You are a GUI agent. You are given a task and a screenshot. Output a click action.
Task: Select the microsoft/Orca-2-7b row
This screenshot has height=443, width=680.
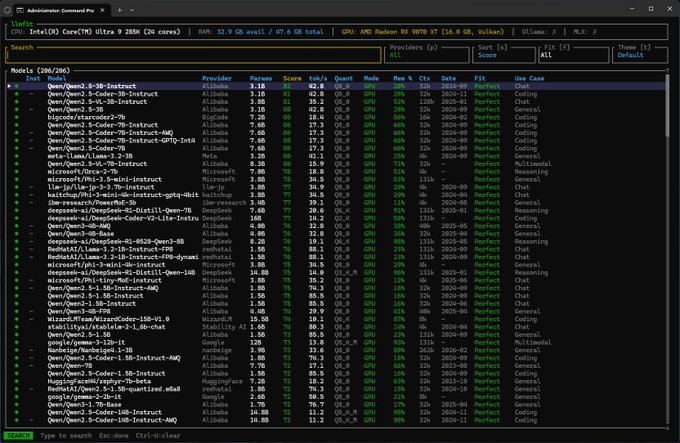pos(336,172)
